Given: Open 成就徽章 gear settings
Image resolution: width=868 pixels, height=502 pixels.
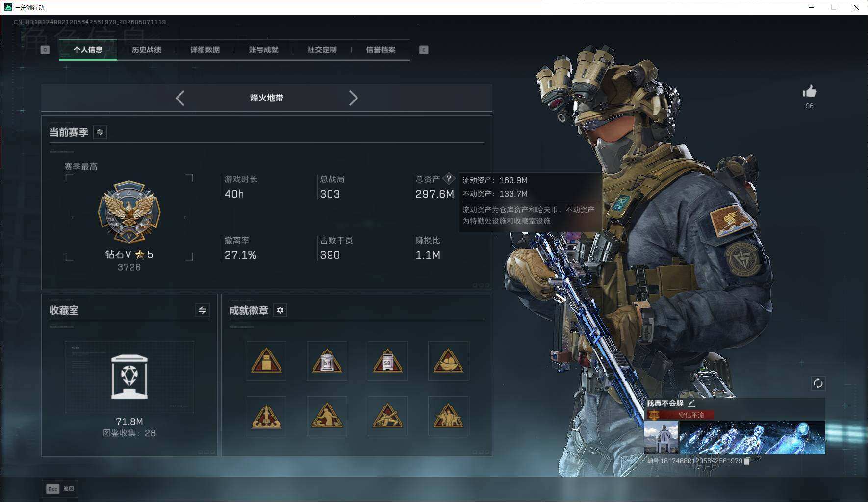Looking at the screenshot, I should coord(280,310).
